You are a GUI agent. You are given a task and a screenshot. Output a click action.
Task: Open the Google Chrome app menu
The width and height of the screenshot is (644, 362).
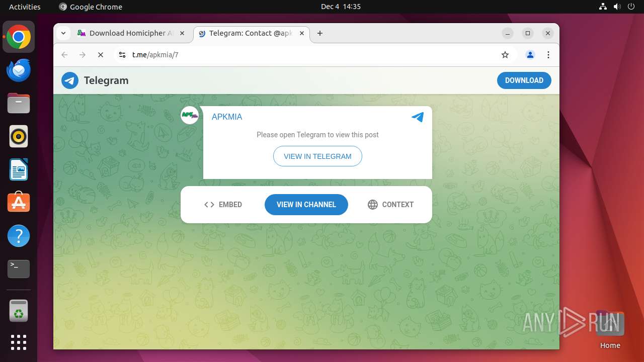(x=91, y=7)
